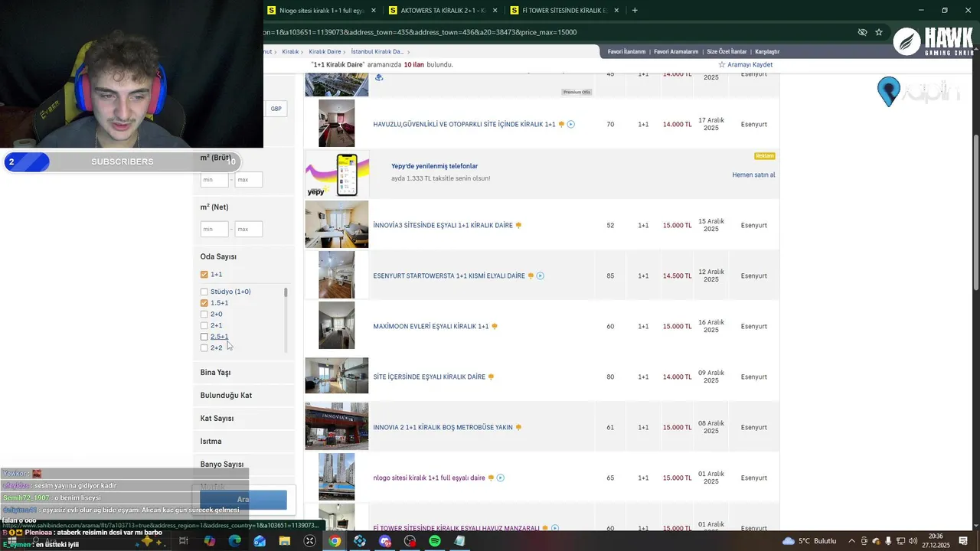Open Discord from the taskbar
This screenshot has width=980, height=551.
tap(385, 541)
